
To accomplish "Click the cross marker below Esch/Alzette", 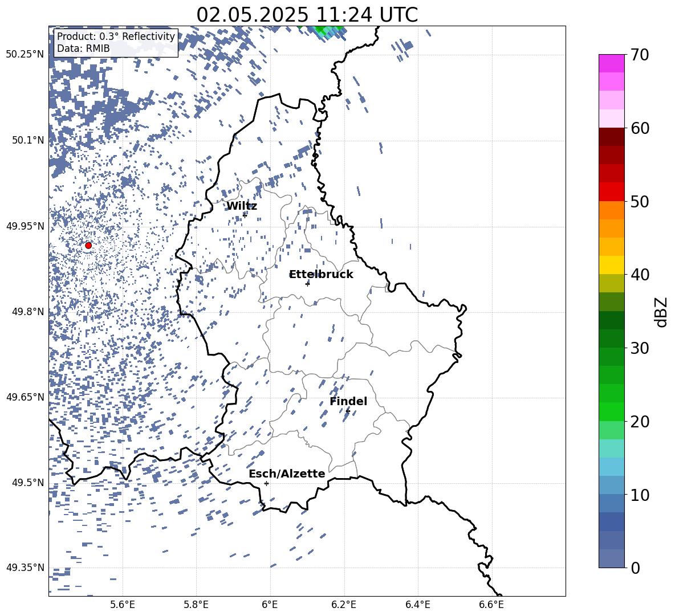I will (266, 483).
